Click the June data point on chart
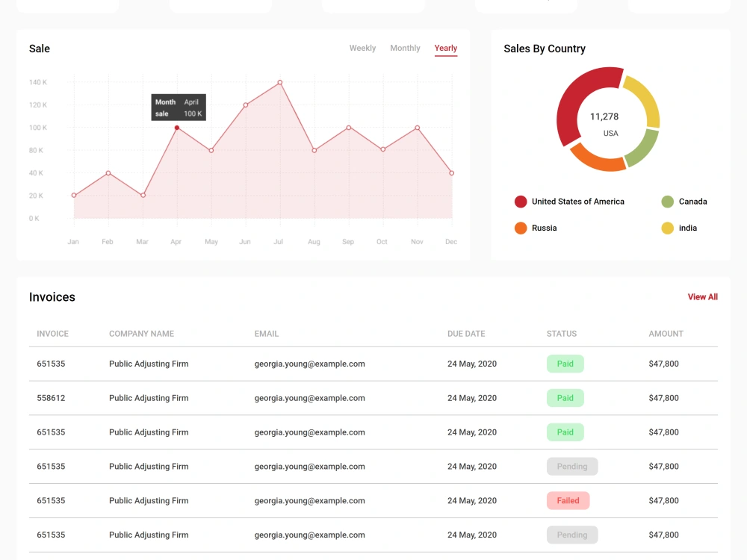This screenshot has height=560, width=747. [x=246, y=105]
